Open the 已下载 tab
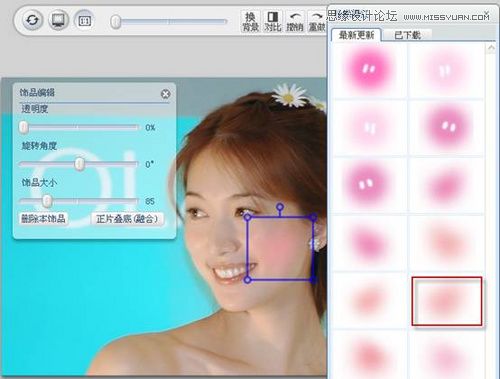Screen dimensions: 500x379 (x=407, y=35)
